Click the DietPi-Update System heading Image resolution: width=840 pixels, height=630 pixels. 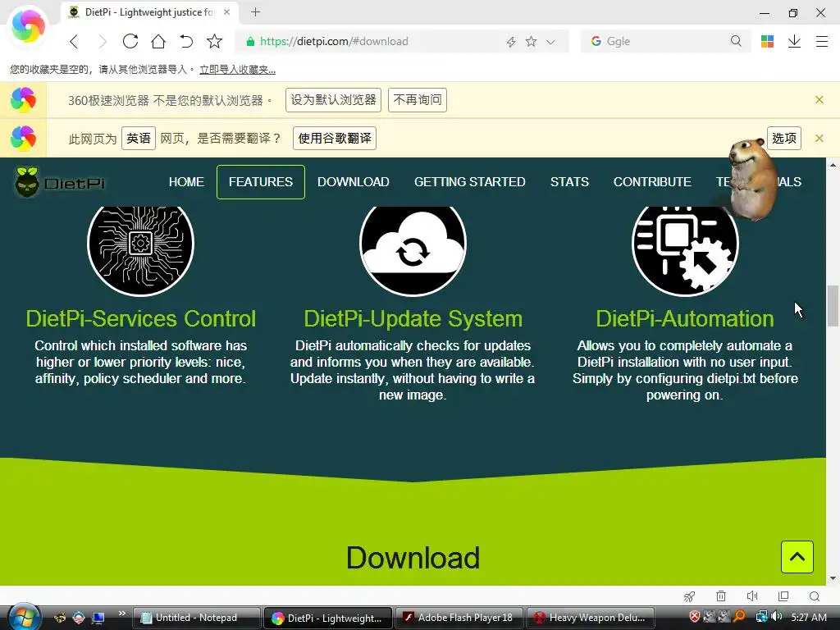point(413,319)
